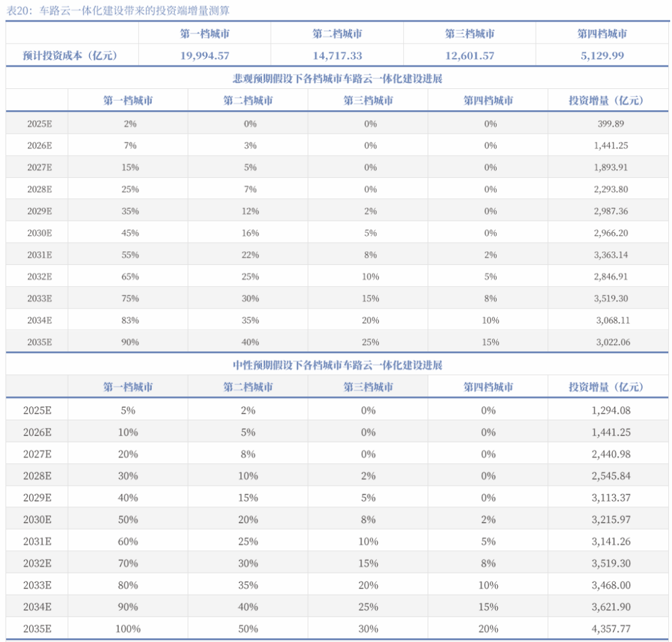
Task: Select the value 3,468.00
Action: coord(611,585)
